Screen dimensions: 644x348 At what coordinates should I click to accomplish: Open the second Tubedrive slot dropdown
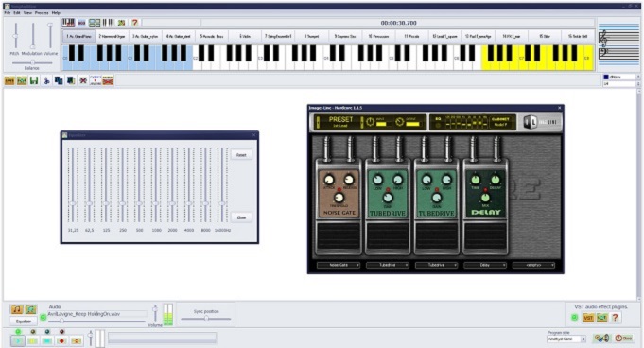[436, 265]
